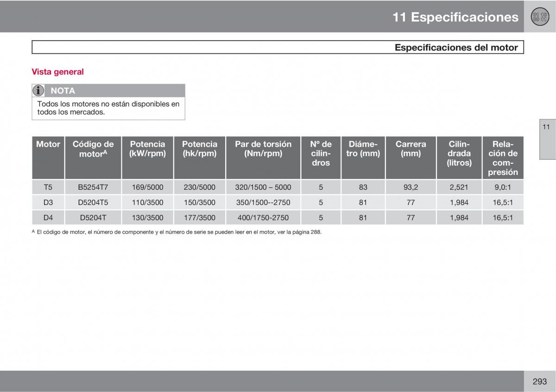
Task: Click the 'Potencia (kW/rpm)' column header
Action: (147, 157)
